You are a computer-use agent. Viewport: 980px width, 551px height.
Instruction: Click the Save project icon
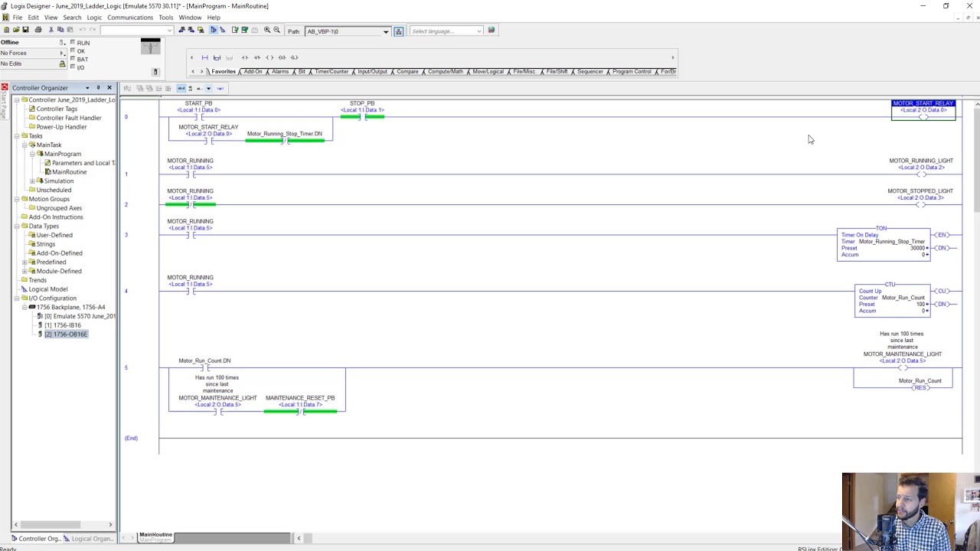(25, 31)
